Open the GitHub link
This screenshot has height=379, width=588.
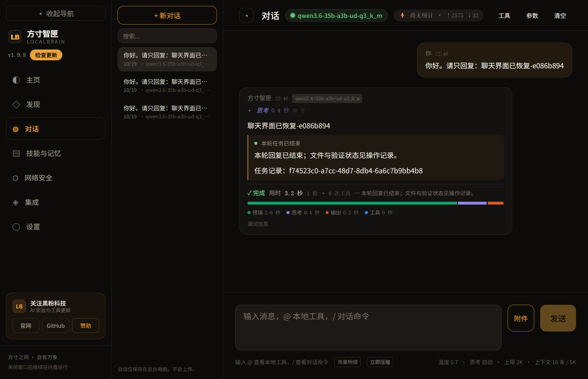[56, 326]
